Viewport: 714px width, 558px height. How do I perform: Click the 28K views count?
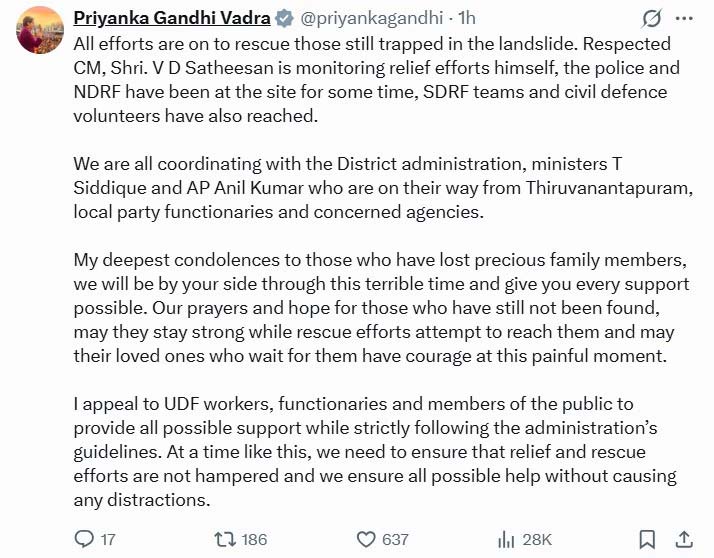click(x=537, y=540)
